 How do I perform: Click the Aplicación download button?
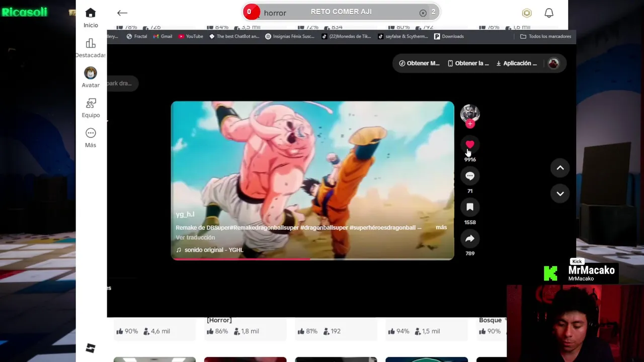[x=516, y=63]
